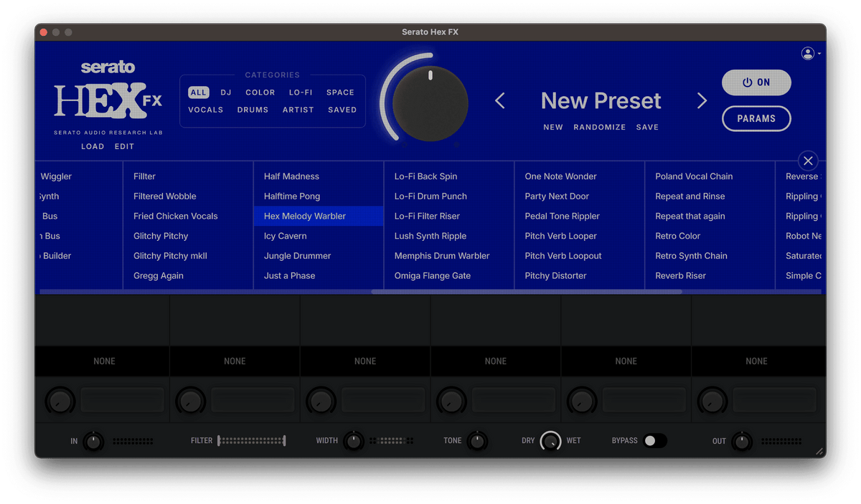Close the preset browser with X icon
861x504 pixels.
(808, 161)
